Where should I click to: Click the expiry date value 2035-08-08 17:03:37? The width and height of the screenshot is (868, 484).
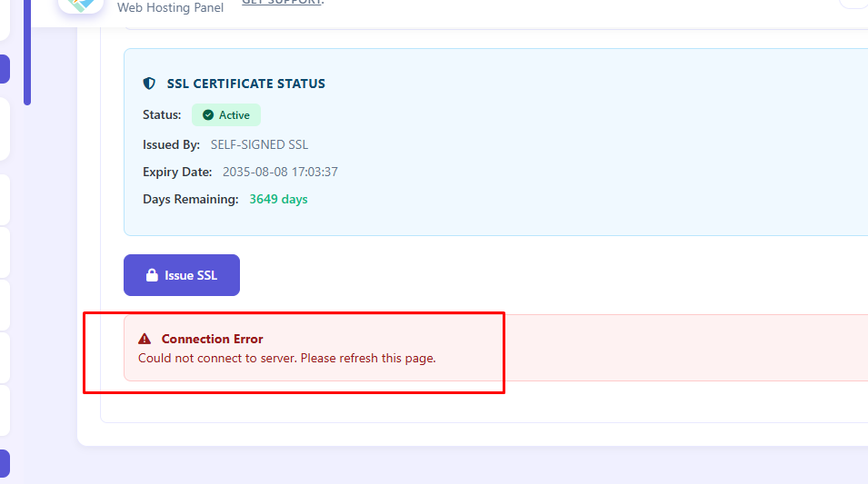tap(280, 172)
